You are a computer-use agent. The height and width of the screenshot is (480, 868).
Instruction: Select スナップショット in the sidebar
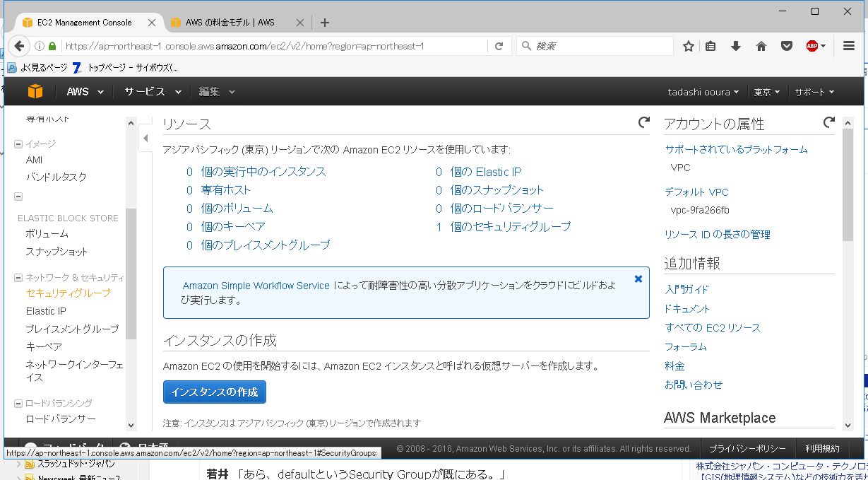57,252
